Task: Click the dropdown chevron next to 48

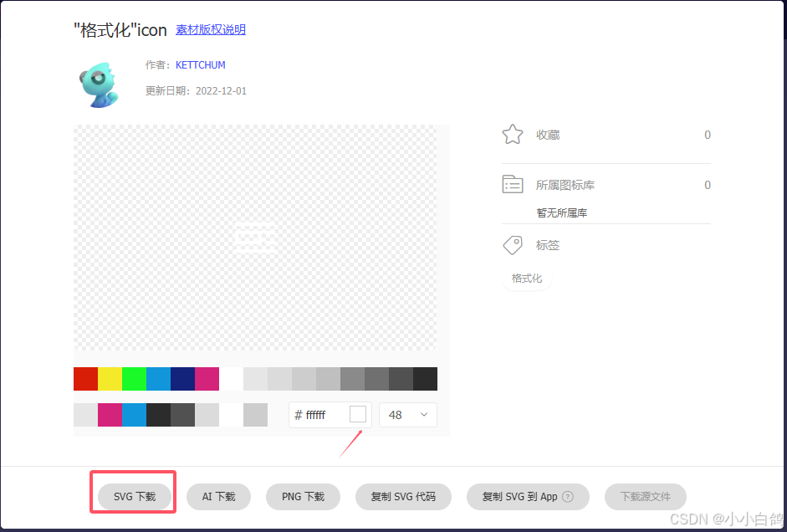Action: click(423, 414)
